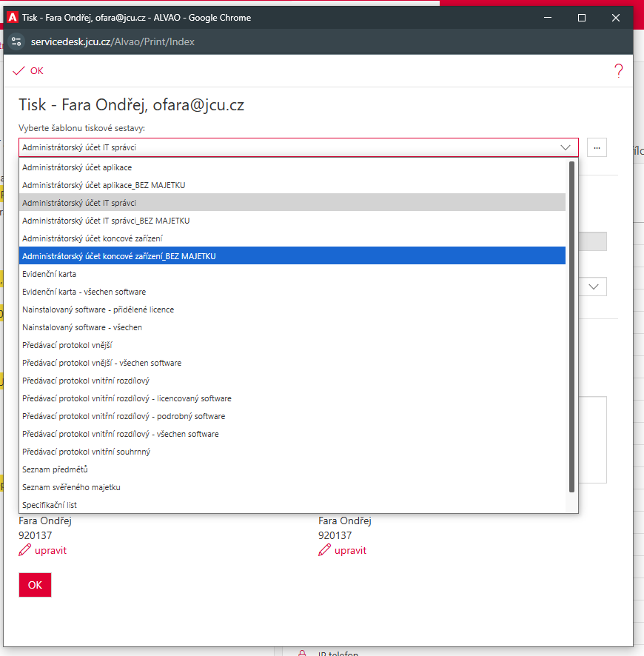The height and width of the screenshot is (656, 644).
Task: Choose Seznam svěřeného majetku option
Action: click(x=71, y=487)
